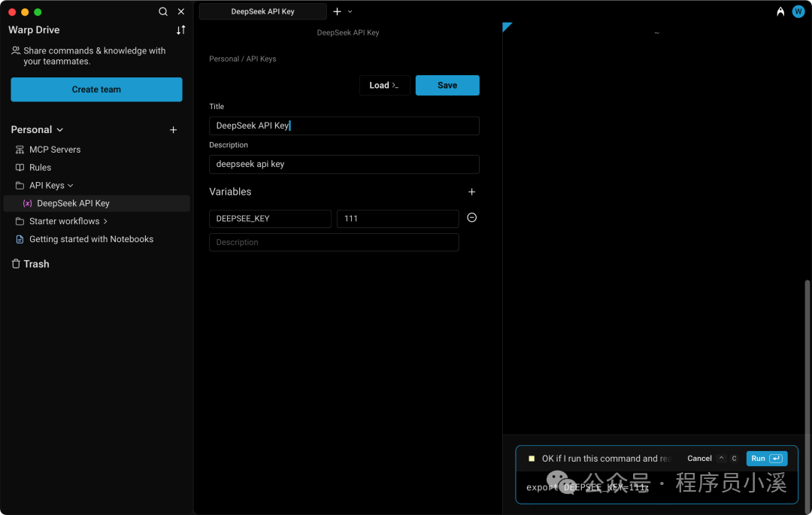The height and width of the screenshot is (515, 812).
Task: Close the Warp Drive panel
Action: point(181,11)
